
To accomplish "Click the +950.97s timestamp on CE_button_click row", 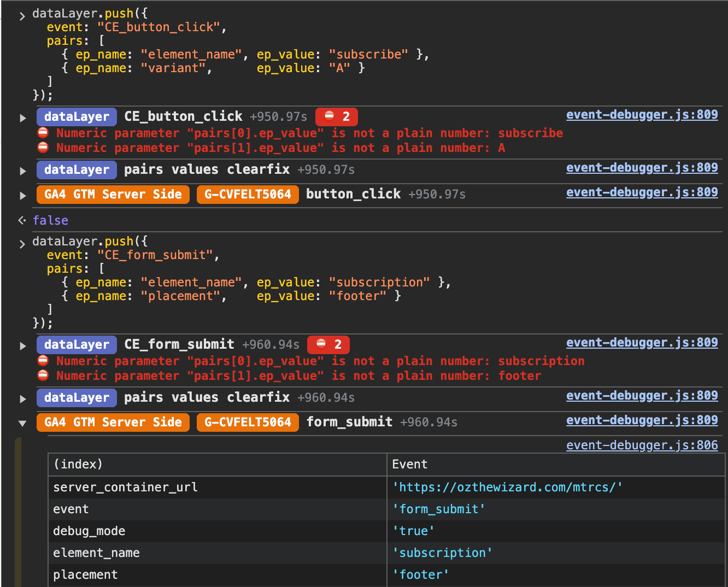I will point(278,117).
